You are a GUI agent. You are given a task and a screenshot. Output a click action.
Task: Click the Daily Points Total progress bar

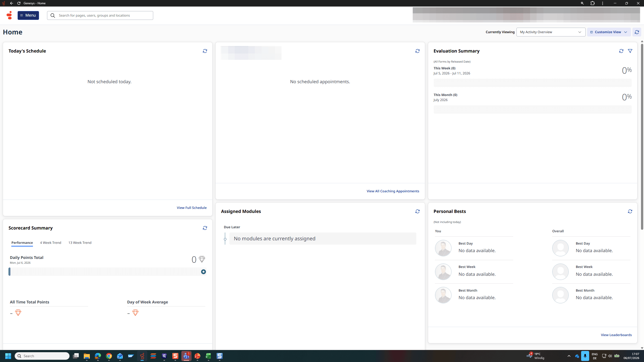pos(107,272)
